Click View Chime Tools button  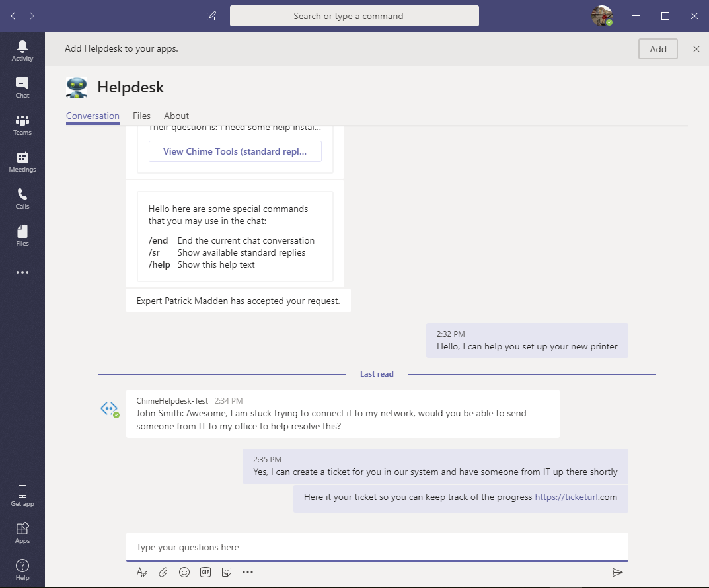coord(235,151)
